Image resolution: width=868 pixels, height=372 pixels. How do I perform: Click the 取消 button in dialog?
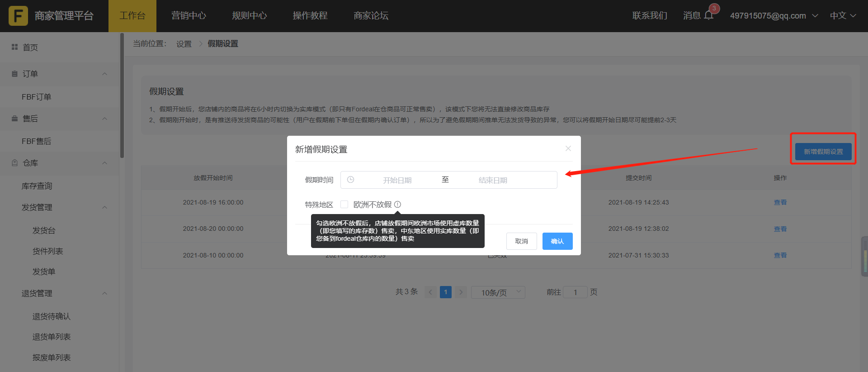click(521, 241)
